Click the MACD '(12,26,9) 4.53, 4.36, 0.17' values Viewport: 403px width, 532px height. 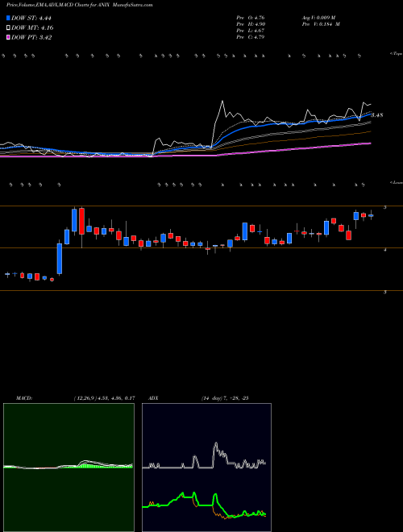click(104, 398)
